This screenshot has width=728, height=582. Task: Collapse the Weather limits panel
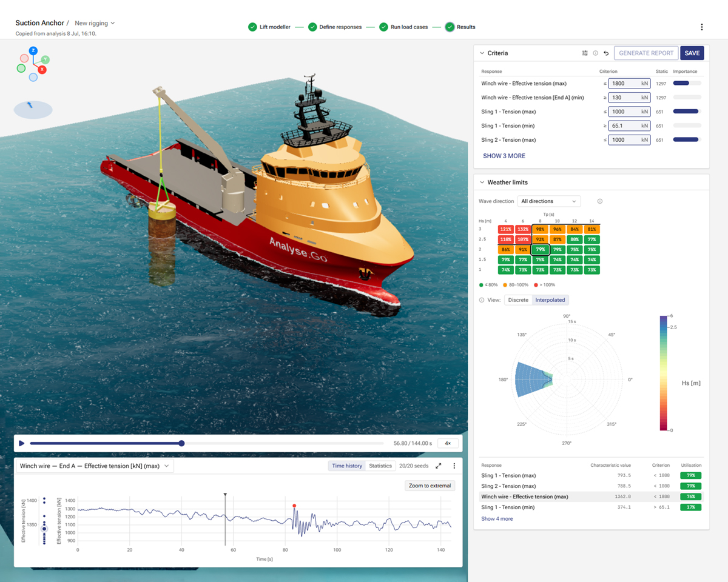click(482, 182)
